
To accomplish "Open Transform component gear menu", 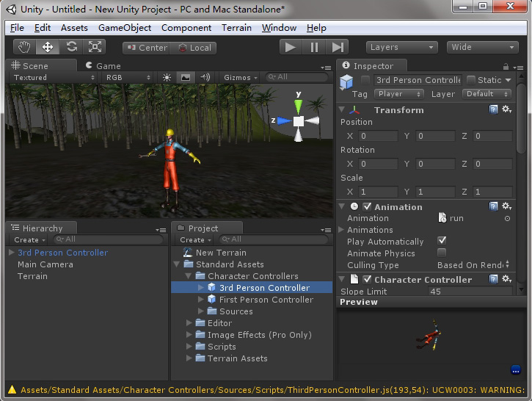I will [507, 109].
